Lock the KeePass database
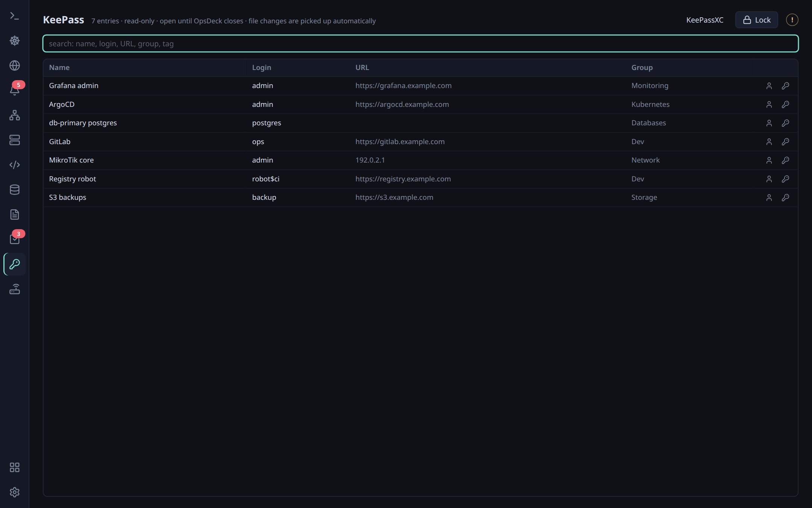 [x=756, y=20]
